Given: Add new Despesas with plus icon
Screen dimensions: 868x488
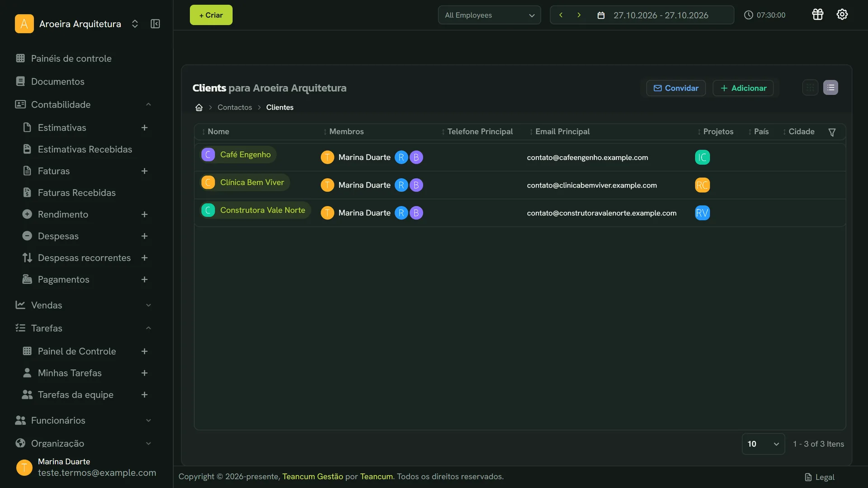Looking at the screenshot, I should tap(144, 236).
